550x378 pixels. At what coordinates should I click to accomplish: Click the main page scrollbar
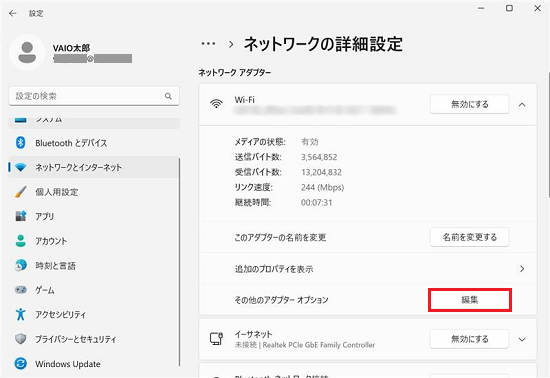(549, 135)
